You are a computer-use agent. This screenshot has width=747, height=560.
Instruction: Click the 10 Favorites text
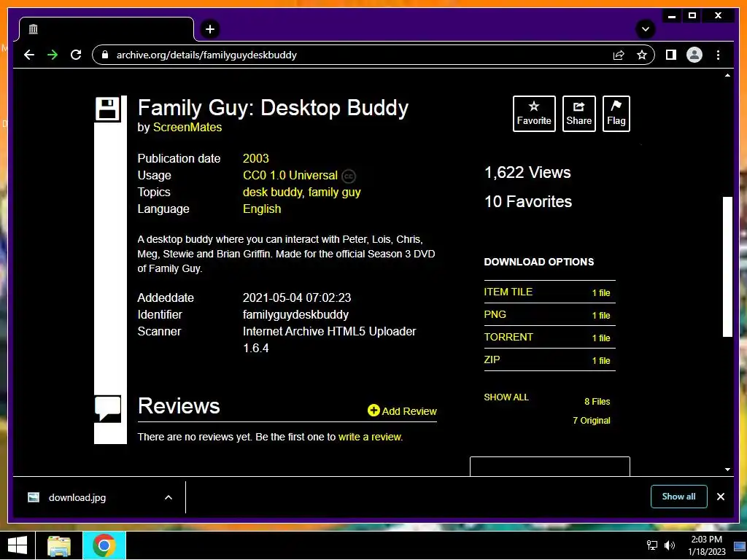click(x=528, y=201)
